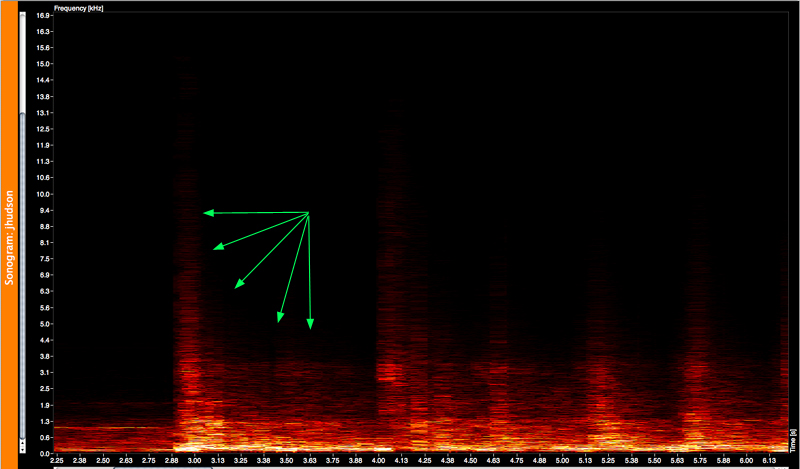Click the 3.63 time tick label

310,460
